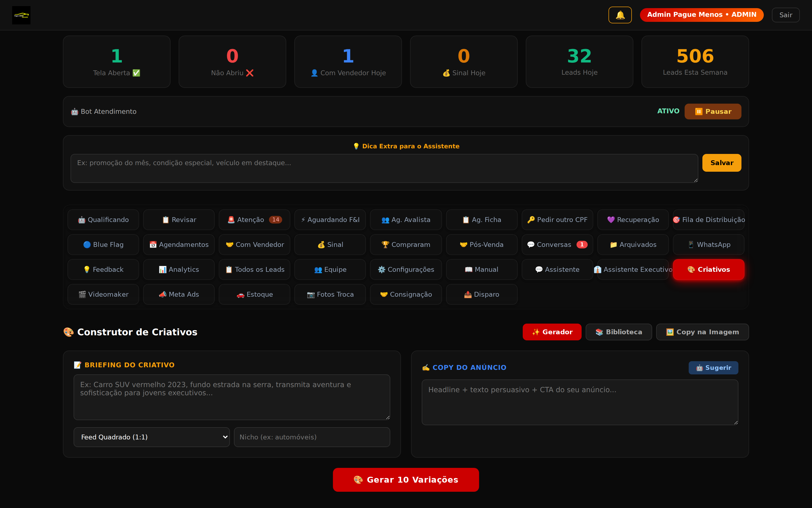Click the Leads Hoje 32 card
Viewport: 812px width, 508px height.
tap(580, 62)
